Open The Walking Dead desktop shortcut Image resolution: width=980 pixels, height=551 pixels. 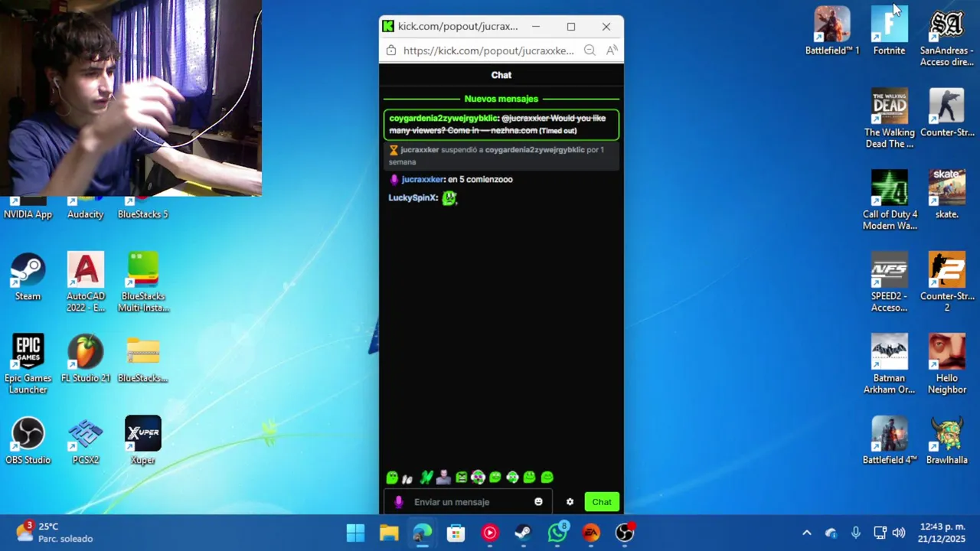pyautogui.click(x=889, y=119)
